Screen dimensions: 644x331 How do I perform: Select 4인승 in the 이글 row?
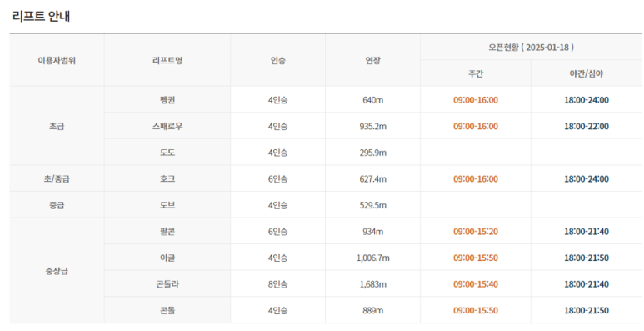coord(277,258)
